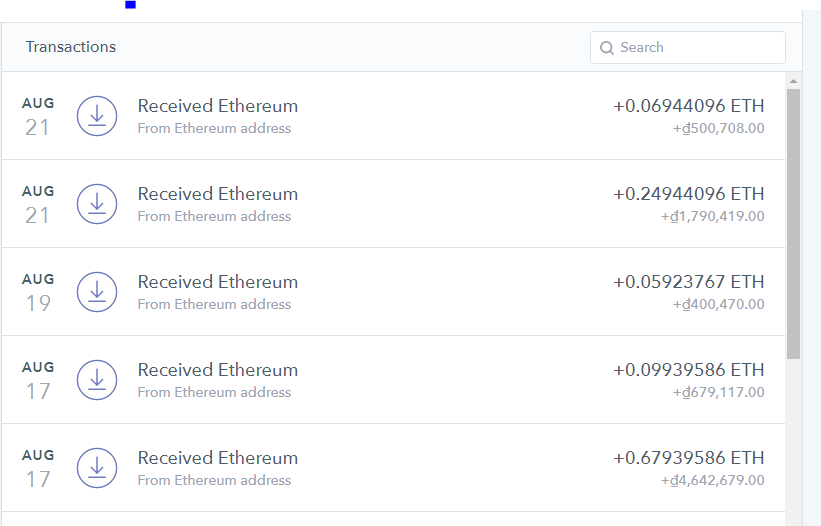Click +0.67939586 ETH amount
The width and height of the screenshot is (821, 526).
pos(688,458)
